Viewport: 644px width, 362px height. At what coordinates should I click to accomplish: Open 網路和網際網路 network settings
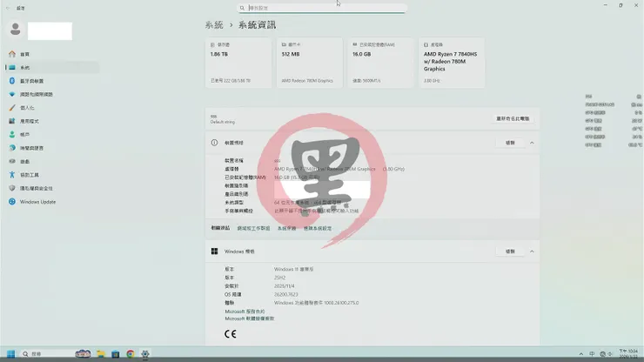(37, 95)
